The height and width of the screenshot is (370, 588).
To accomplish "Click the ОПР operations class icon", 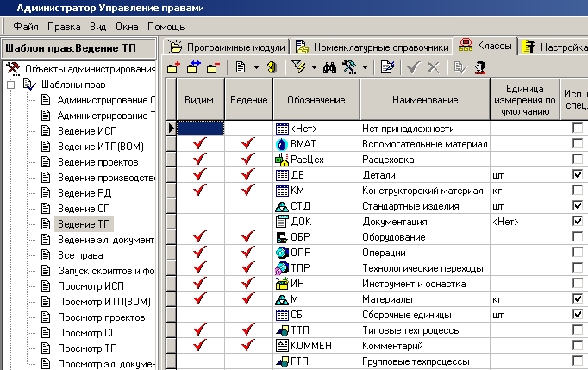I will point(282,253).
